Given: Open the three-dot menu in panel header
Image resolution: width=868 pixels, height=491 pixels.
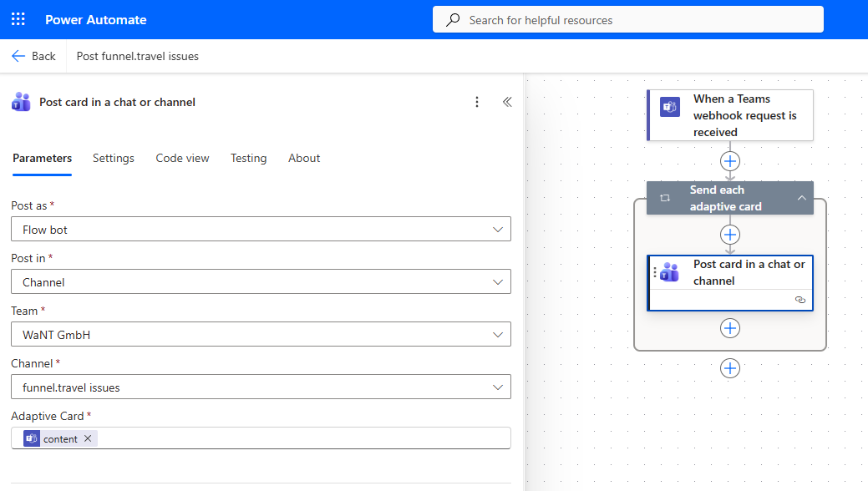Looking at the screenshot, I should [x=477, y=102].
